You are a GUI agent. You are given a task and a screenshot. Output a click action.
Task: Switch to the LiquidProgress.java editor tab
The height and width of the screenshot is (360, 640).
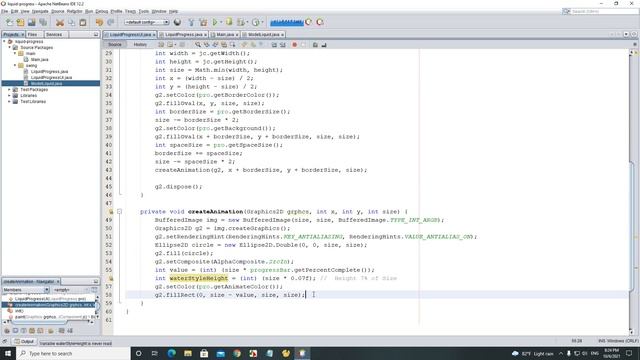coord(183,35)
